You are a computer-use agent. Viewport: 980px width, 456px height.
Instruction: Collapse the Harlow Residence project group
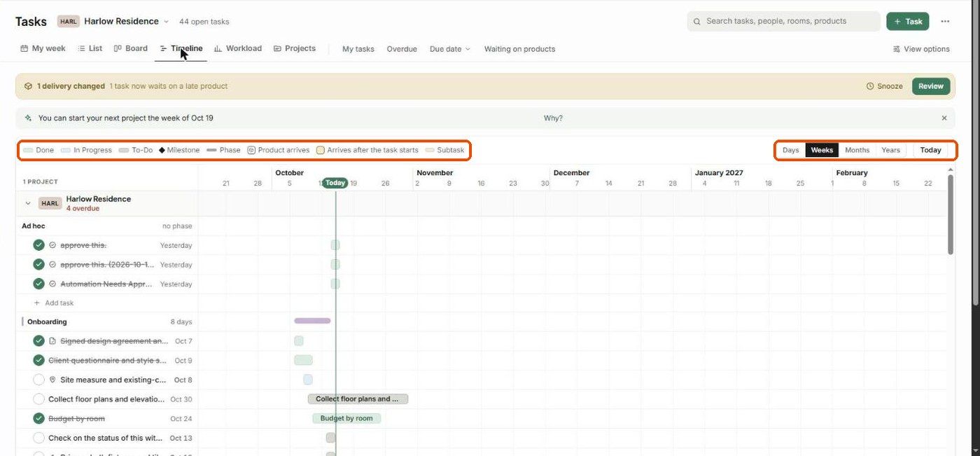(x=28, y=203)
